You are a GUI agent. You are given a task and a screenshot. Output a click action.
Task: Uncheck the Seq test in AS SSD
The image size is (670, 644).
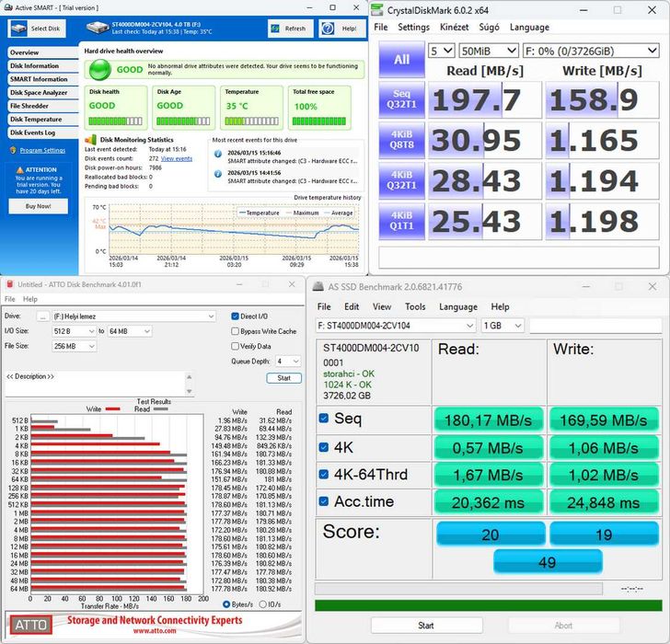[323, 418]
